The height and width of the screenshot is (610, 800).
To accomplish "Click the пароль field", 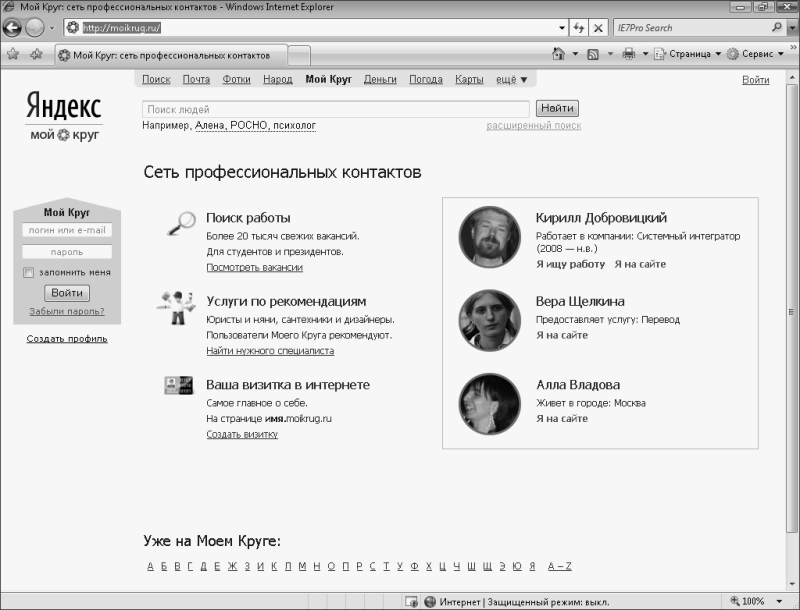I will pos(67,252).
